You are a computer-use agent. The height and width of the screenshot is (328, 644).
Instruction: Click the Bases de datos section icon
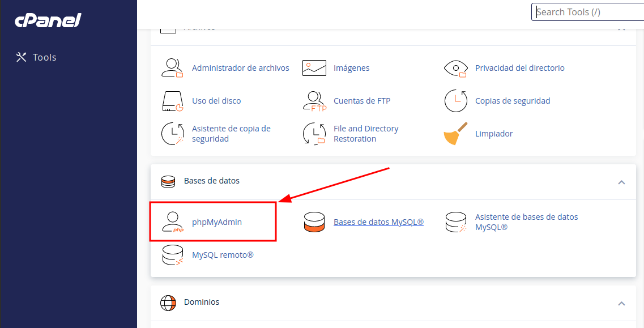coord(168,181)
